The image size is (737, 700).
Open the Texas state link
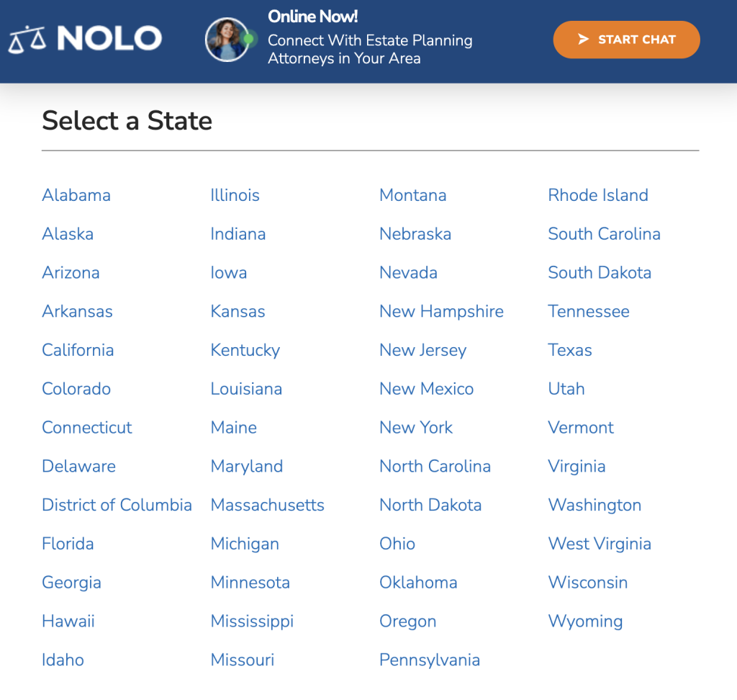click(570, 350)
